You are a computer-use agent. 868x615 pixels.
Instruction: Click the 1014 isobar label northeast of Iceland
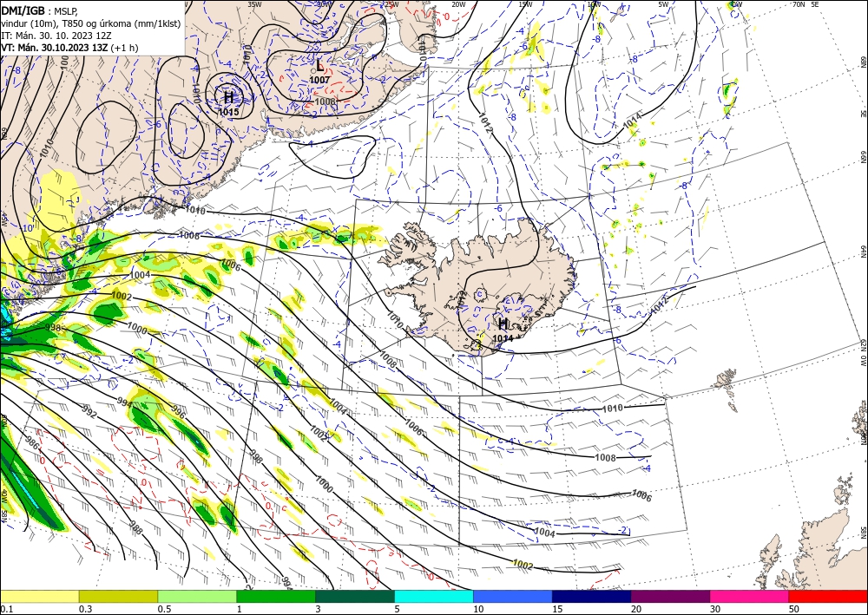[632, 121]
